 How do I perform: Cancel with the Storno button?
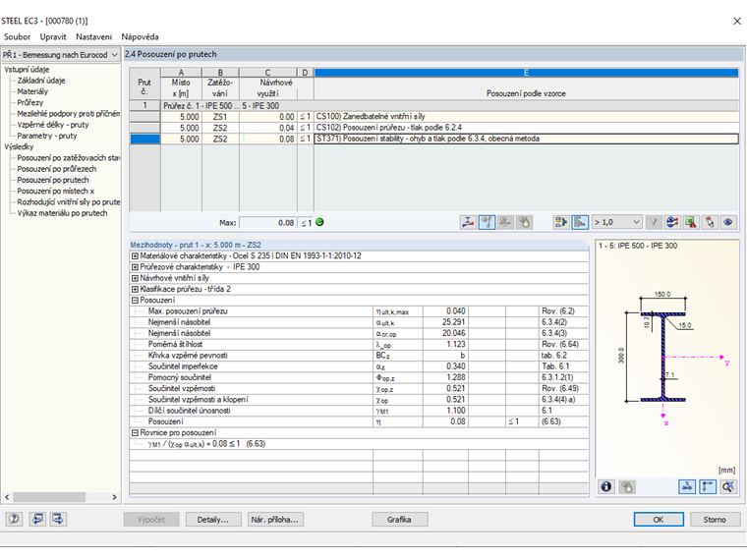click(715, 520)
